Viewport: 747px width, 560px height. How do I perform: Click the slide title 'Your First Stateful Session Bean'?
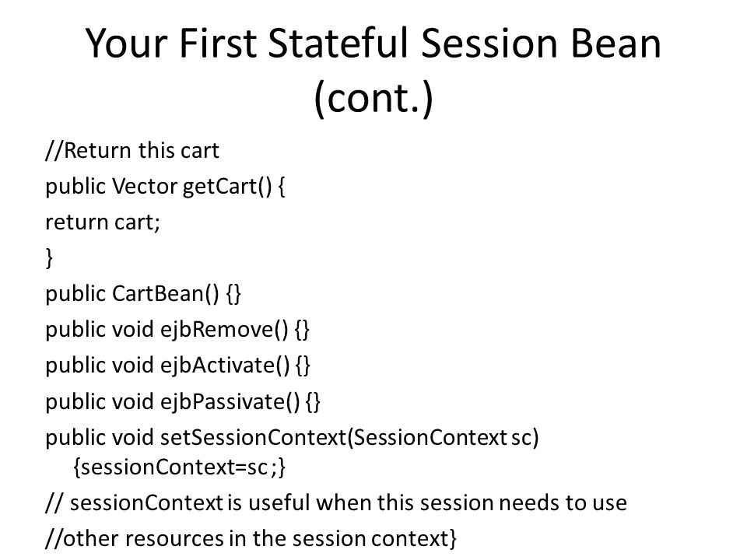373,44
